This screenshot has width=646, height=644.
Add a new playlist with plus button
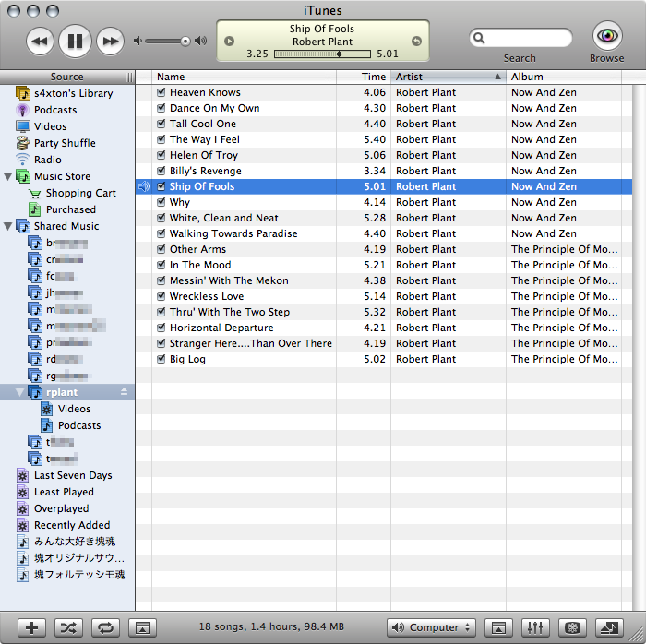coord(32,627)
